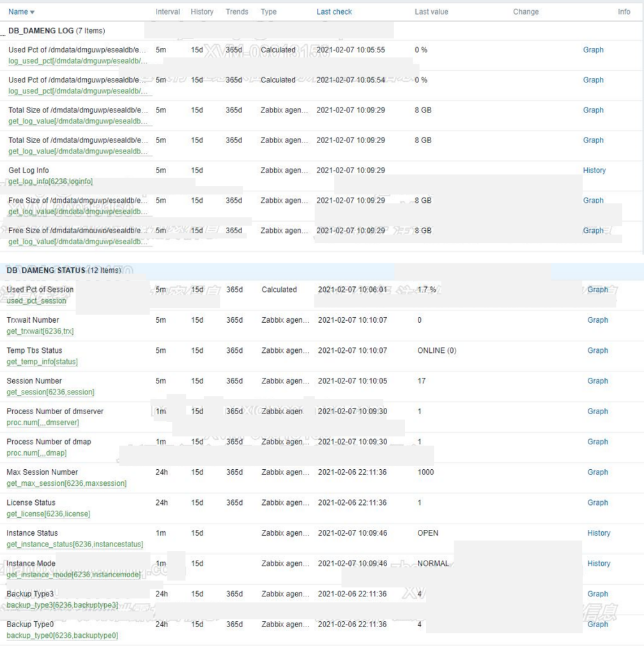Open History for Instance Mode
Viewport: 644px width, 652px height.
pos(599,563)
